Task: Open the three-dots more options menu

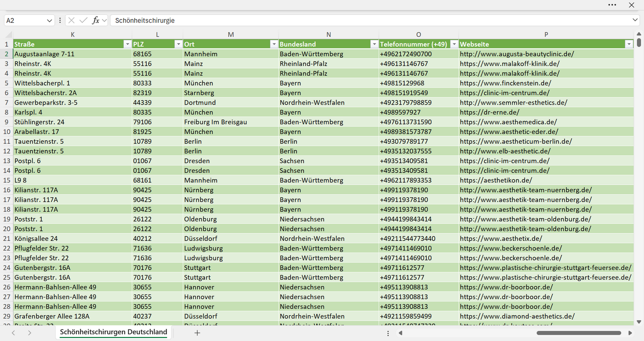Action: (x=612, y=5)
